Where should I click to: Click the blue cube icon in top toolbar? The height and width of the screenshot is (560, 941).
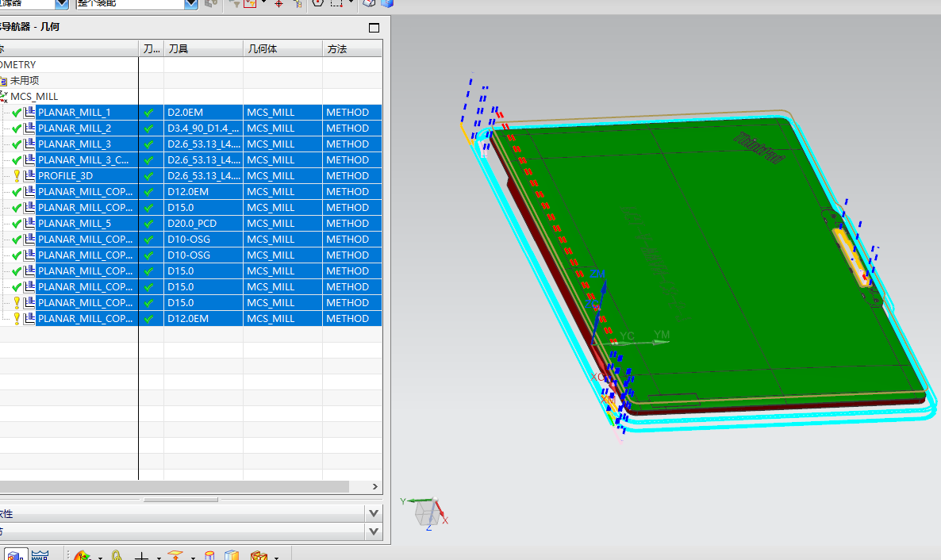pos(388,3)
